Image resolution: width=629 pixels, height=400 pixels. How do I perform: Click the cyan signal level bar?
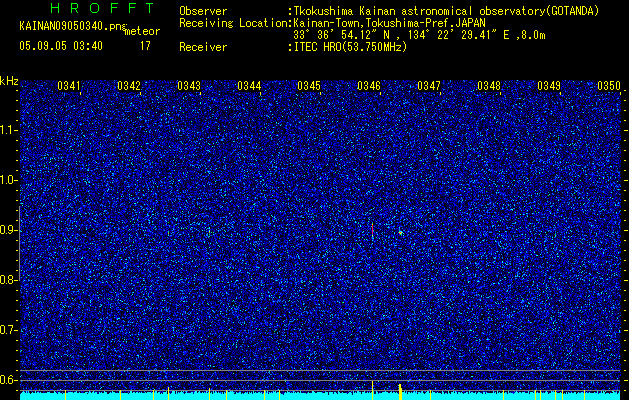point(320,396)
